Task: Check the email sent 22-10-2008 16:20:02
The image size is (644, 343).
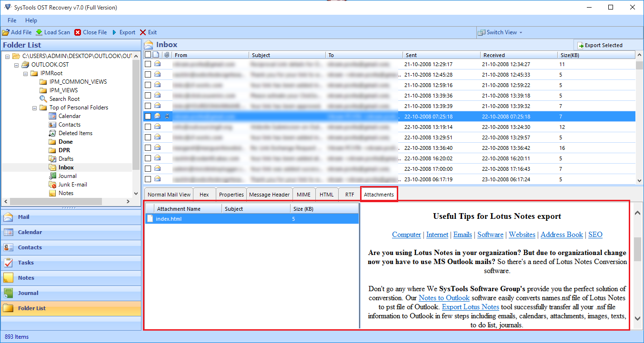Action: [x=148, y=158]
